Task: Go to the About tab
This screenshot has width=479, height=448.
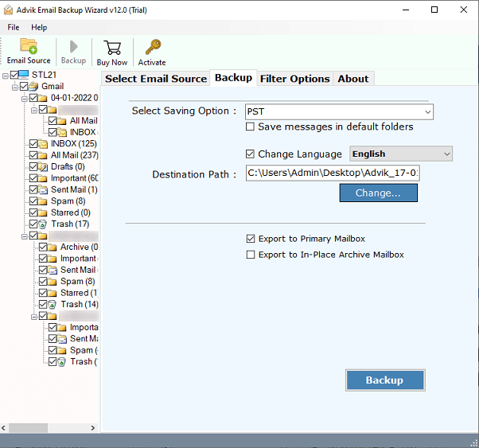Action: coord(353,79)
